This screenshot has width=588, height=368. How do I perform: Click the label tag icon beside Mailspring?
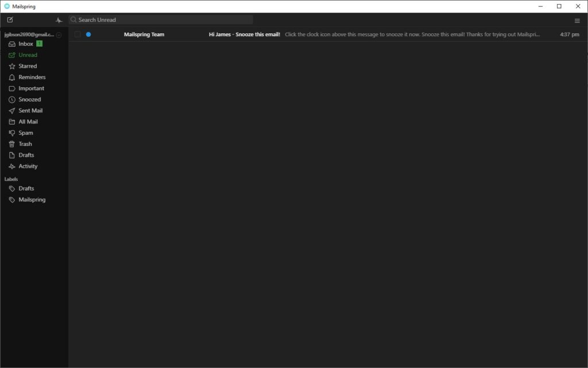point(12,200)
